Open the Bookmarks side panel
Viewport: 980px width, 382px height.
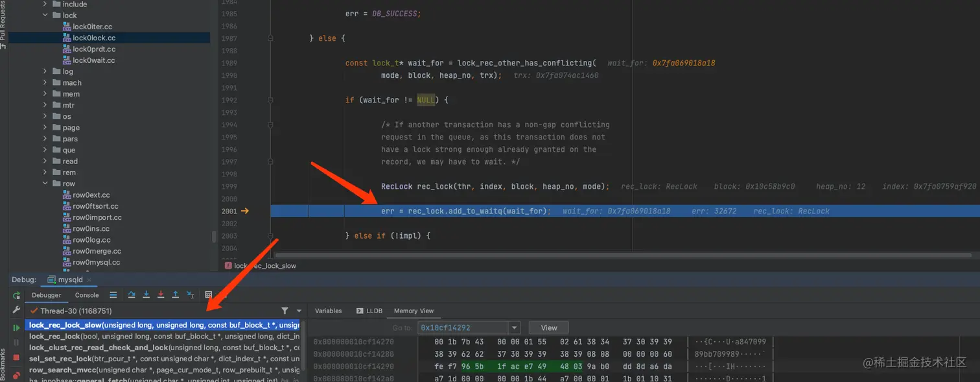[3, 364]
